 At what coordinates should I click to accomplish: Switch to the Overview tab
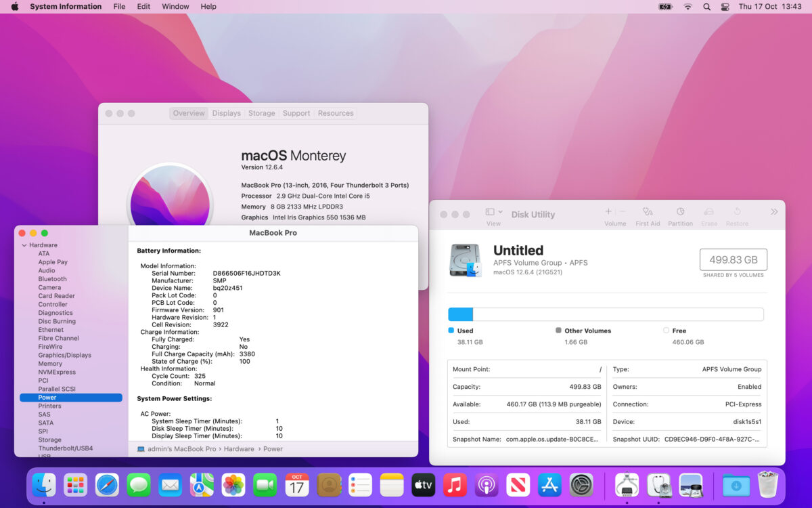[x=189, y=113]
